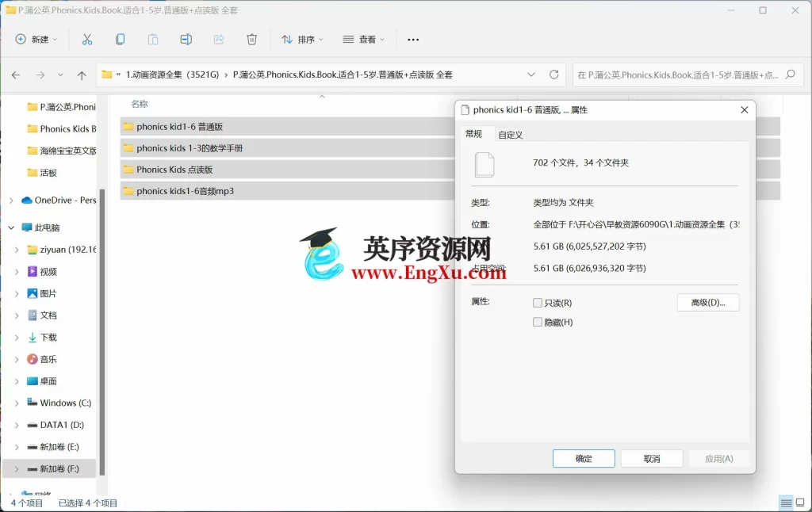The height and width of the screenshot is (512, 812).
Task: Go back with the left arrow
Action: pyautogui.click(x=16, y=75)
